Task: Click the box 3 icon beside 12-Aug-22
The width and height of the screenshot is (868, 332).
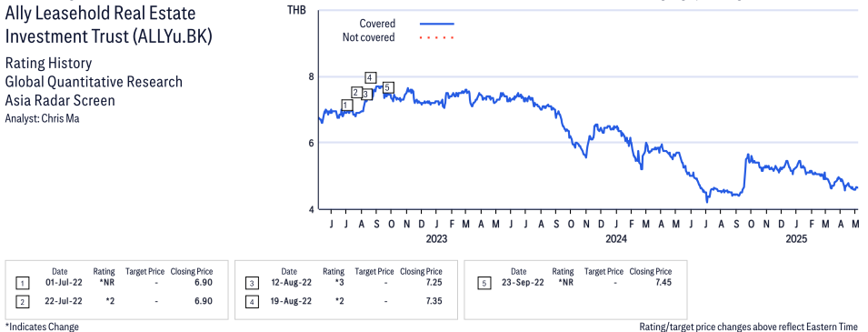Action: coord(252,284)
